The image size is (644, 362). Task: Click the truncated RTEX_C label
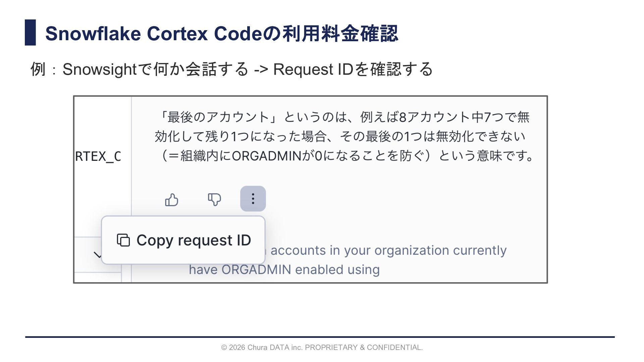click(98, 156)
